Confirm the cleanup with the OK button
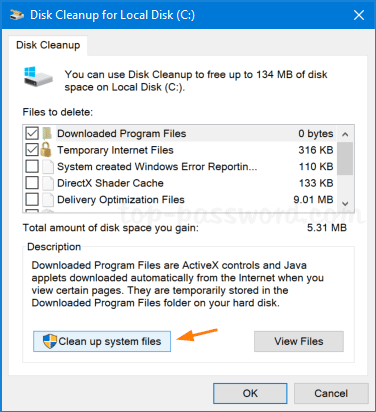This screenshot has height=412, width=376. 250,393
